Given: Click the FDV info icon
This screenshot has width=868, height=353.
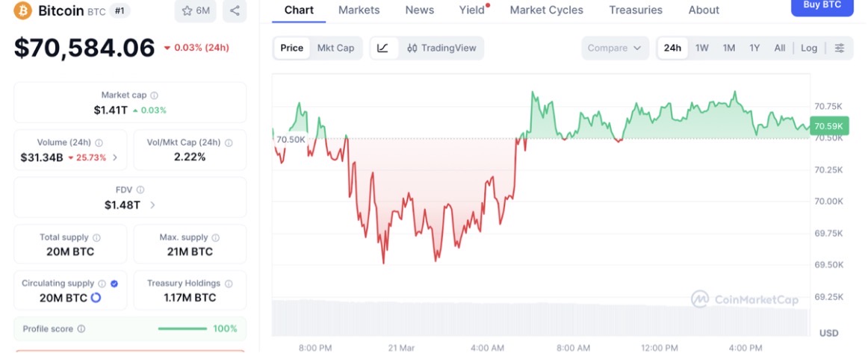Looking at the screenshot, I should coord(140,190).
